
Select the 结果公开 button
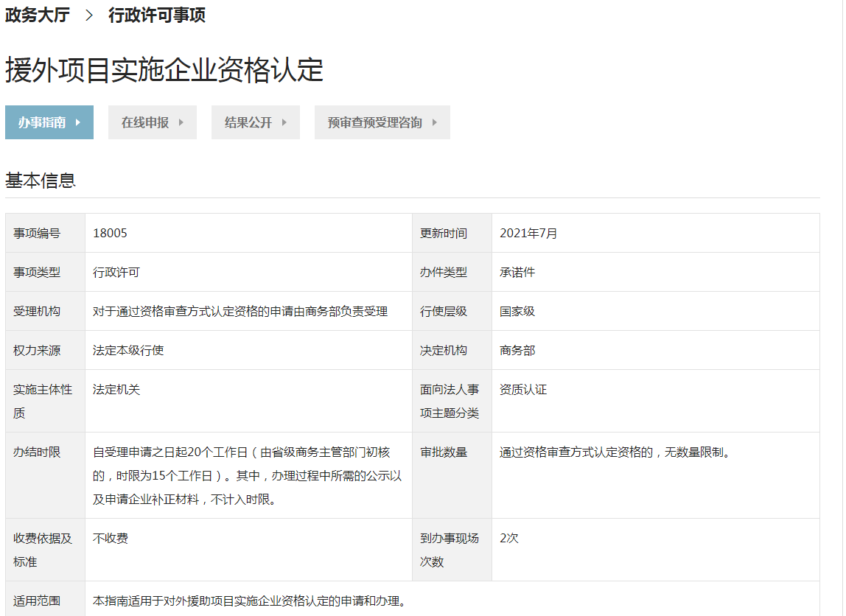point(248,123)
